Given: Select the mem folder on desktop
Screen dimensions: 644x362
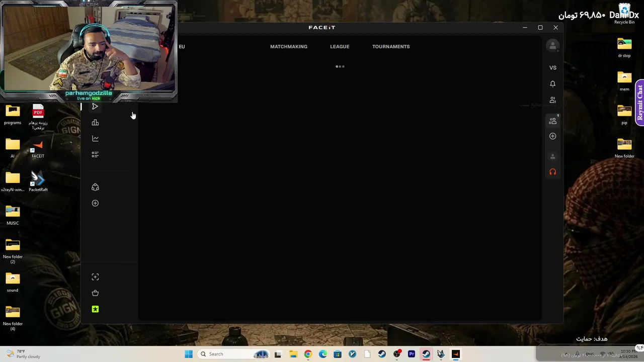Looking at the screenshot, I should point(624,81).
